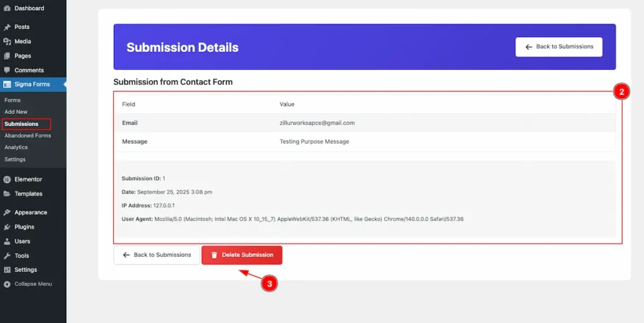This screenshot has height=323, width=644.
Task: Click the Users person icon
Action: point(7,242)
